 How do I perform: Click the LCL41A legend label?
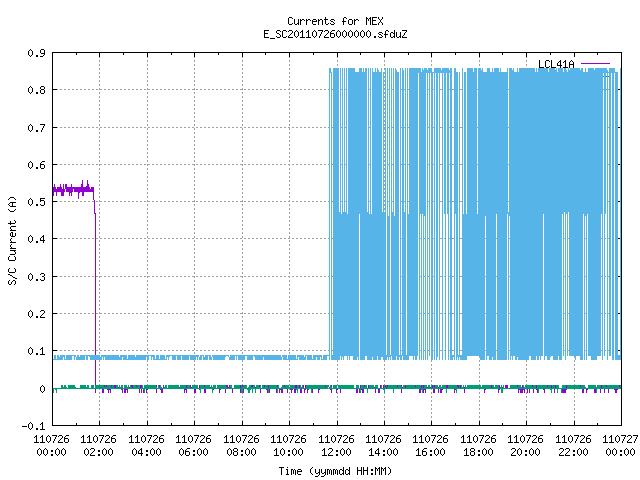556,64
